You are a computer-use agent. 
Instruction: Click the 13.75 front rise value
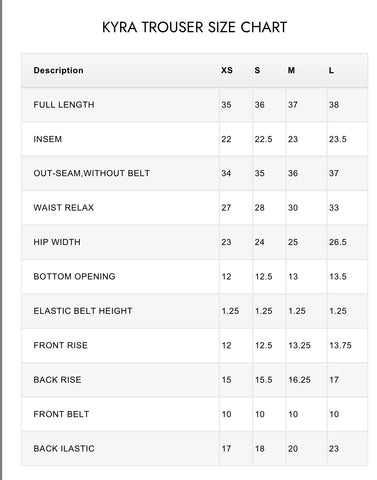(x=340, y=345)
